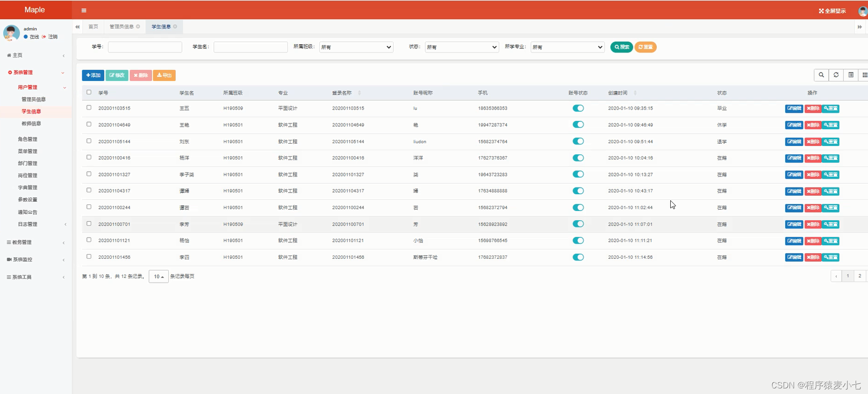Toggle the hamburger sidebar icon in header
The image size is (868, 394).
[84, 10]
